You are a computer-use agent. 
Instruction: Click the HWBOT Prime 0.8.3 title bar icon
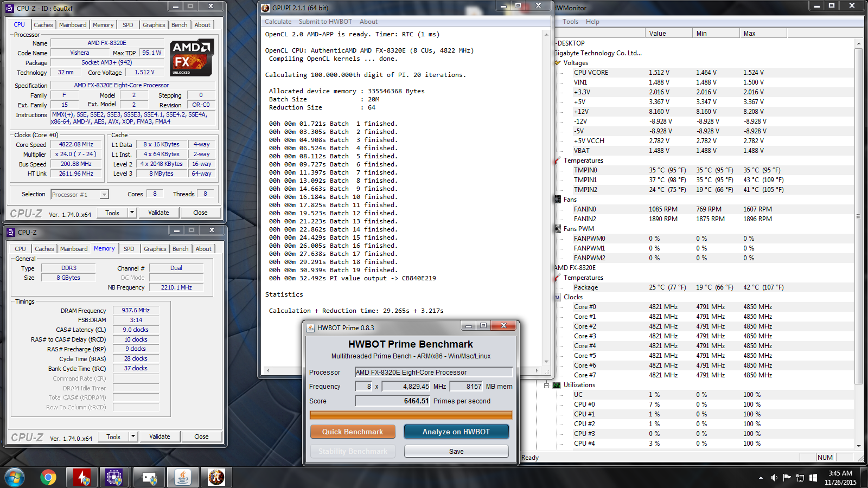coord(310,328)
